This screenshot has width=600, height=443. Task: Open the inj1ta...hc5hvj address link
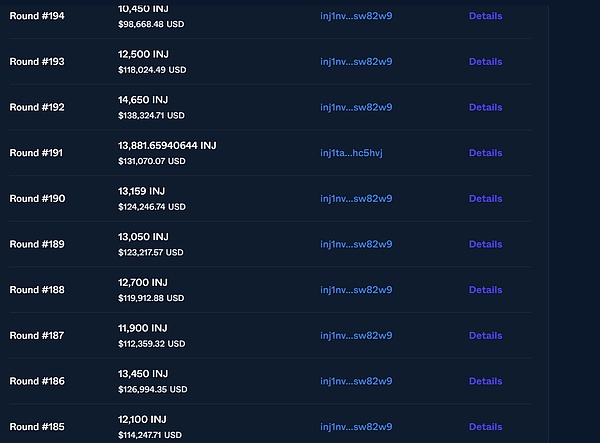351,153
